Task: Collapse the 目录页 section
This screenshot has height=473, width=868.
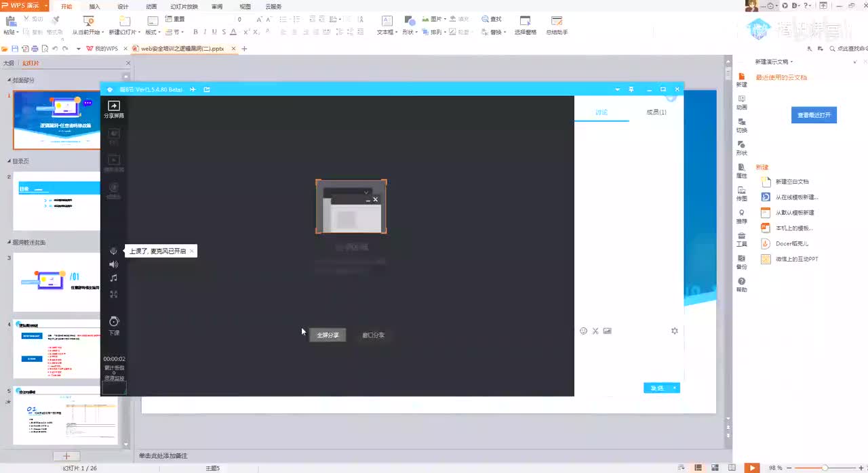Action: (10, 161)
